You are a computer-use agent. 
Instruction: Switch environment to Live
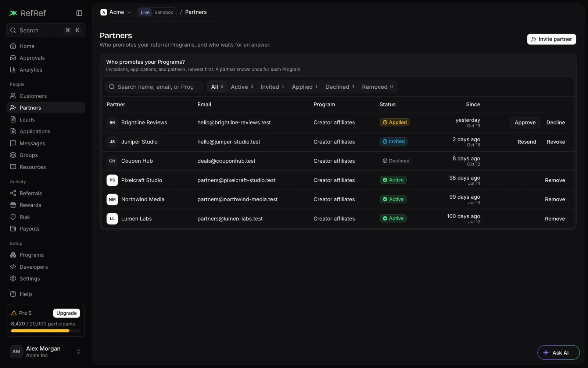(x=145, y=13)
